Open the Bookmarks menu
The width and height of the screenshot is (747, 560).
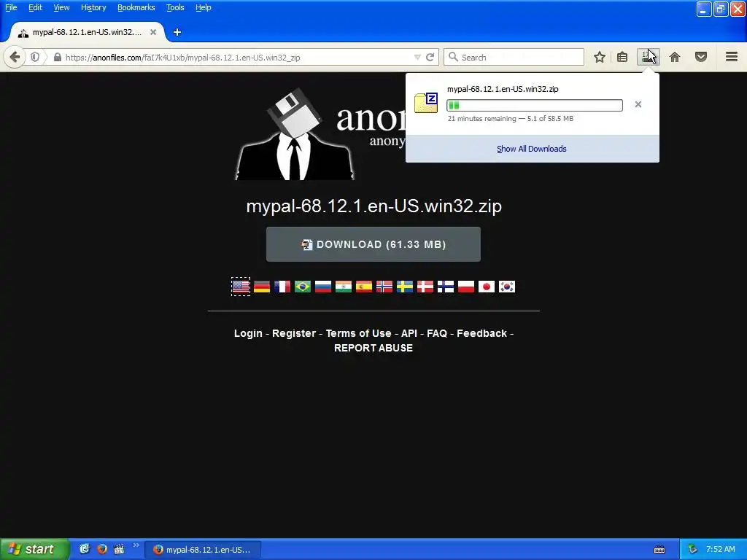tap(136, 7)
